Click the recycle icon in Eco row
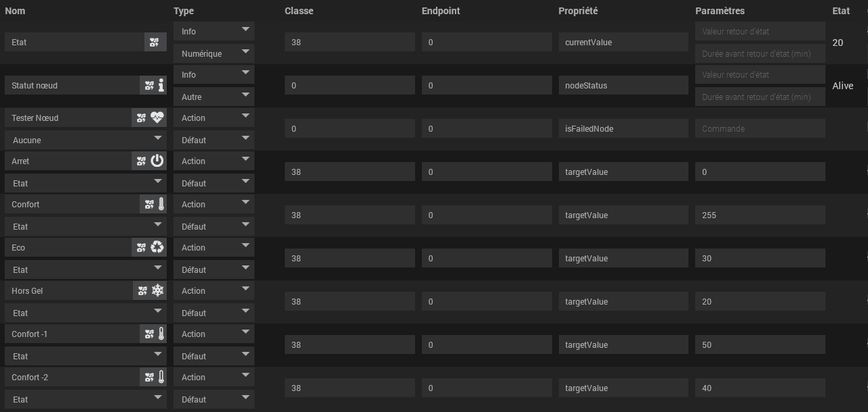This screenshot has height=412, width=868. (x=157, y=247)
